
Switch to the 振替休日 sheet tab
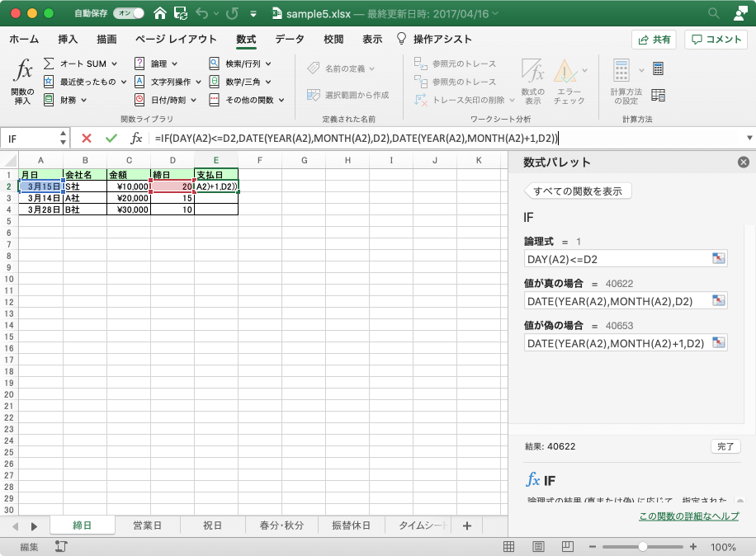tap(351, 525)
